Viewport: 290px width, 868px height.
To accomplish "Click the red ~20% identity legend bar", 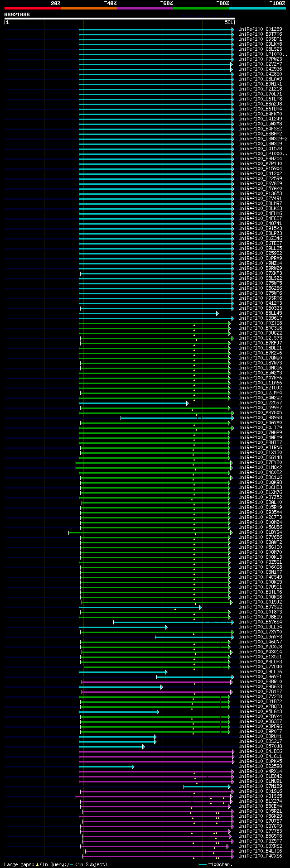I will (x=33, y=8).
